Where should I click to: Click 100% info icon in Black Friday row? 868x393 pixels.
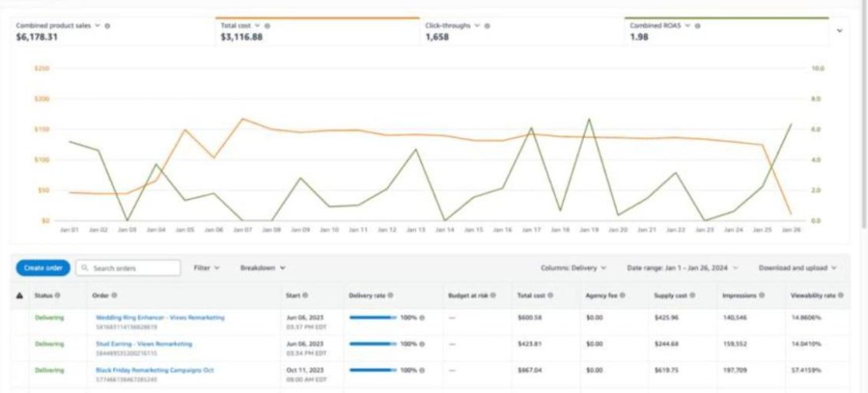pos(422,370)
